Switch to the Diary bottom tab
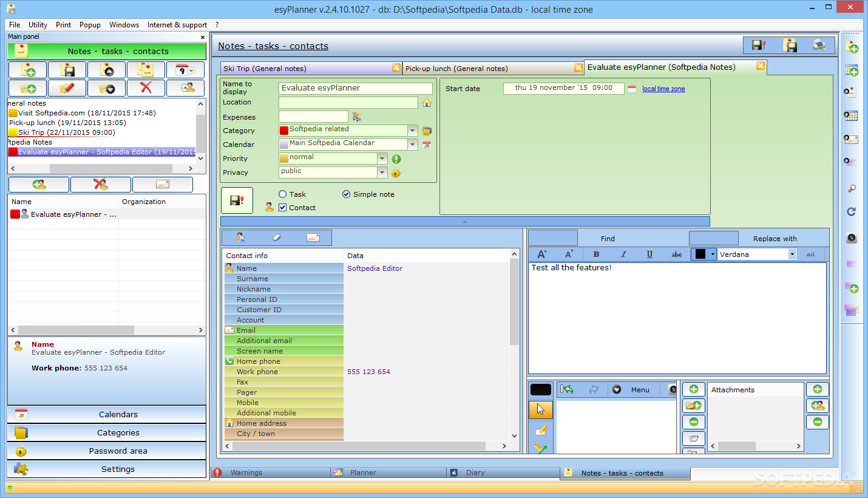 point(504,472)
